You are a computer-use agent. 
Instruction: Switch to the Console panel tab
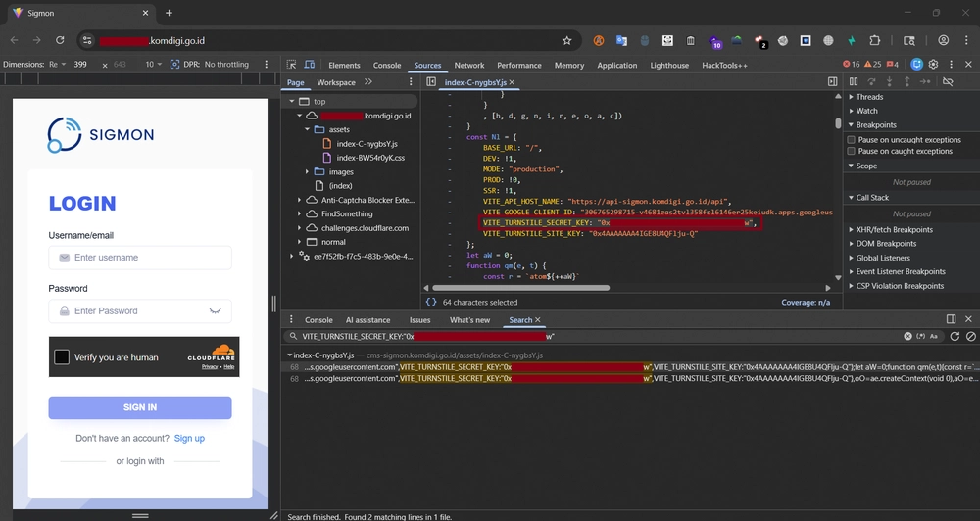pyautogui.click(x=387, y=65)
